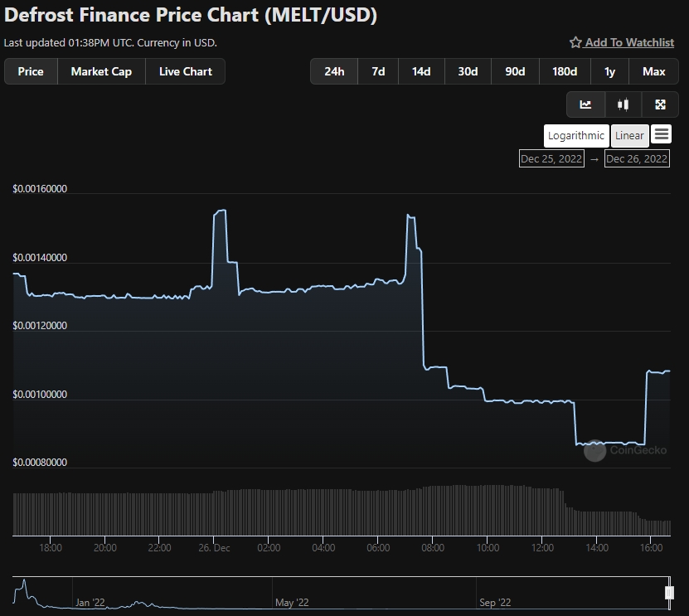This screenshot has width=689, height=616.
Task: Show the 1y price range
Action: 609,71
